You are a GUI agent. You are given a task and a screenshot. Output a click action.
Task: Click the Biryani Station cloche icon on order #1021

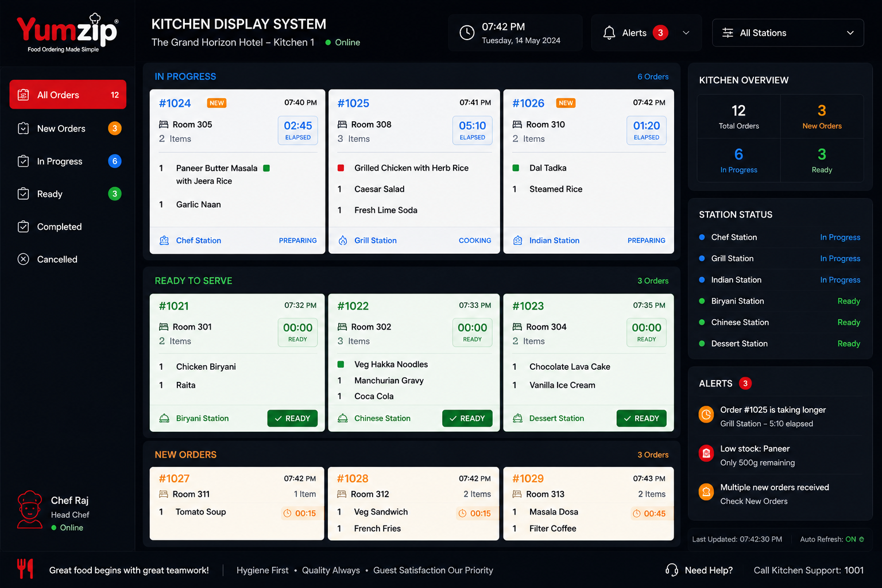tap(164, 419)
